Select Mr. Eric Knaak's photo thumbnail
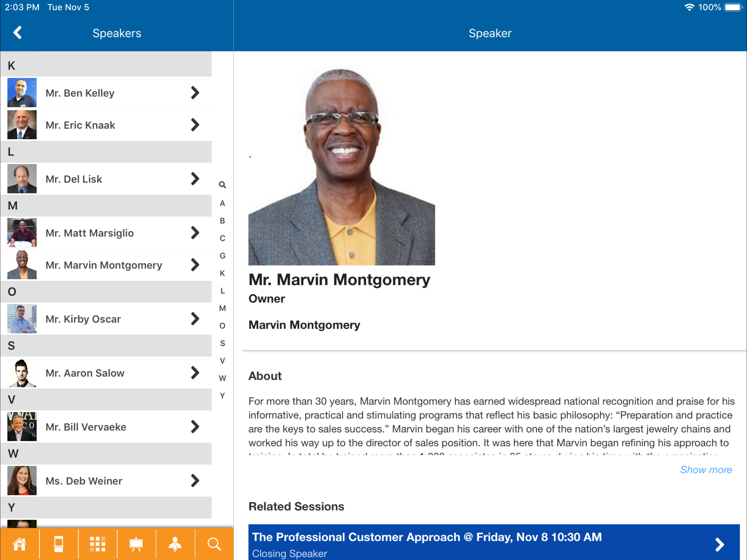Viewport: 747px width, 560px height. click(x=22, y=125)
